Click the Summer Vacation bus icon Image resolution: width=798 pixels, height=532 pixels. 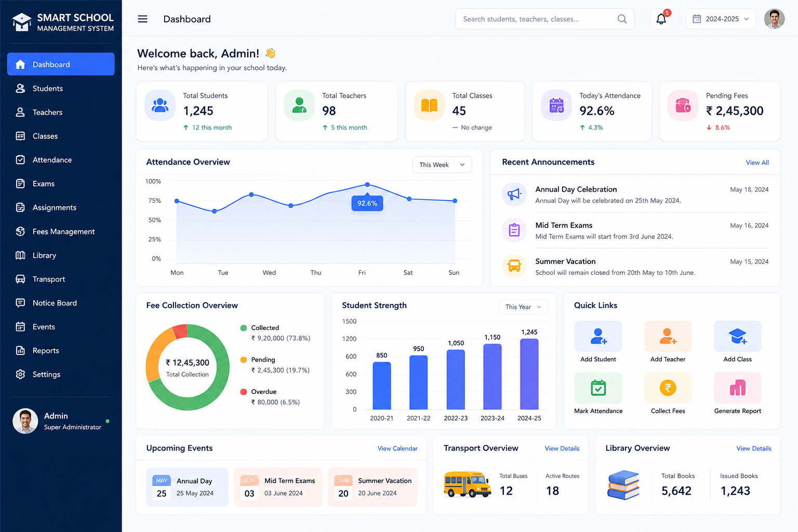coord(514,266)
